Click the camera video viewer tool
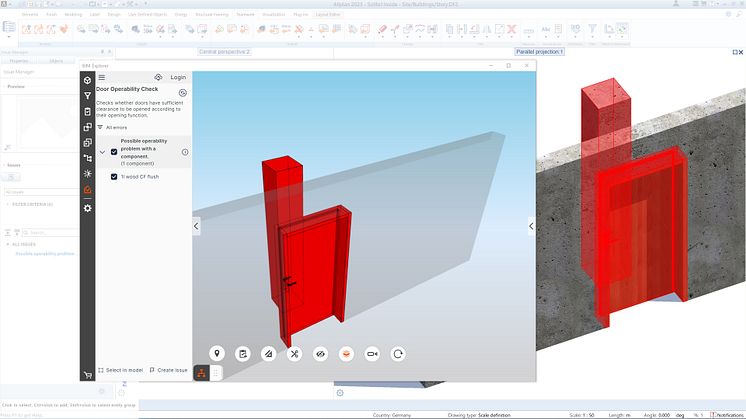This screenshot has width=746, height=419. (x=372, y=354)
